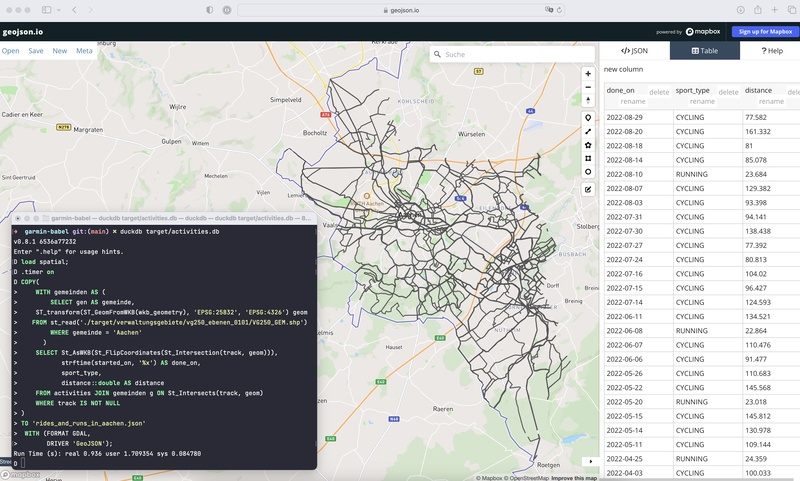The height and width of the screenshot is (481, 800).
Task: Click Sign up for Mapbox button
Action: [765, 32]
